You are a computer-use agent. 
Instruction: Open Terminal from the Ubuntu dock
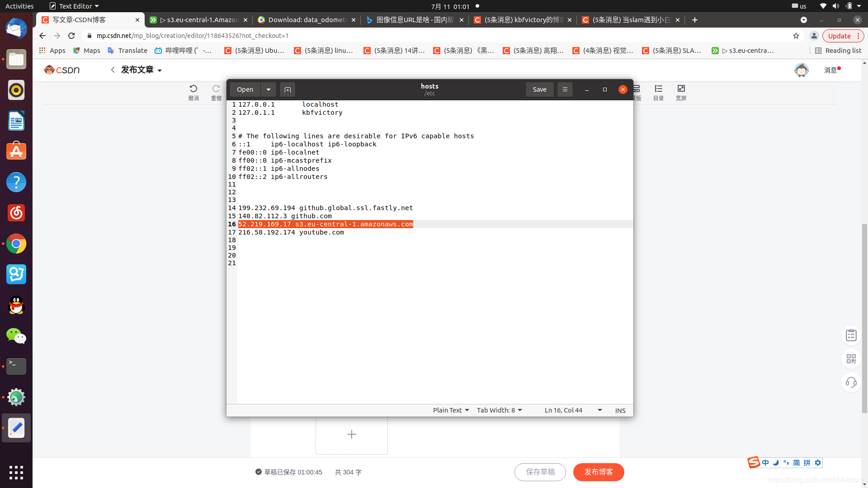pyautogui.click(x=16, y=366)
